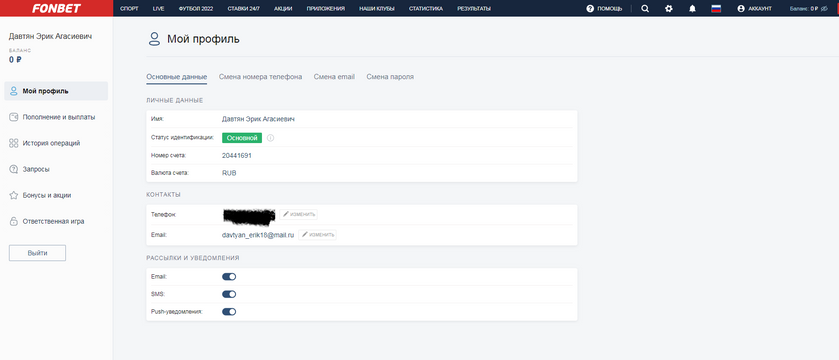839x360 pixels.
Task: Click the help question mark icon
Action: click(590, 9)
